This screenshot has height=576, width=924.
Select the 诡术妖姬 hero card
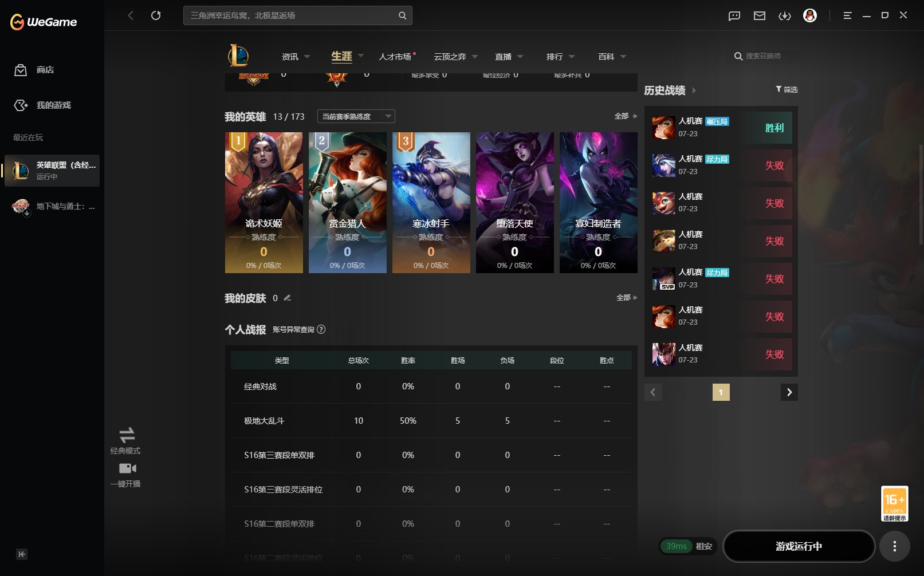tap(264, 203)
